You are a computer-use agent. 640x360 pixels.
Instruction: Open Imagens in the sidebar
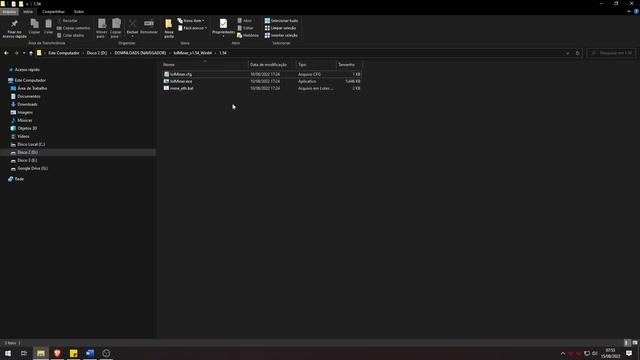click(x=25, y=112)
